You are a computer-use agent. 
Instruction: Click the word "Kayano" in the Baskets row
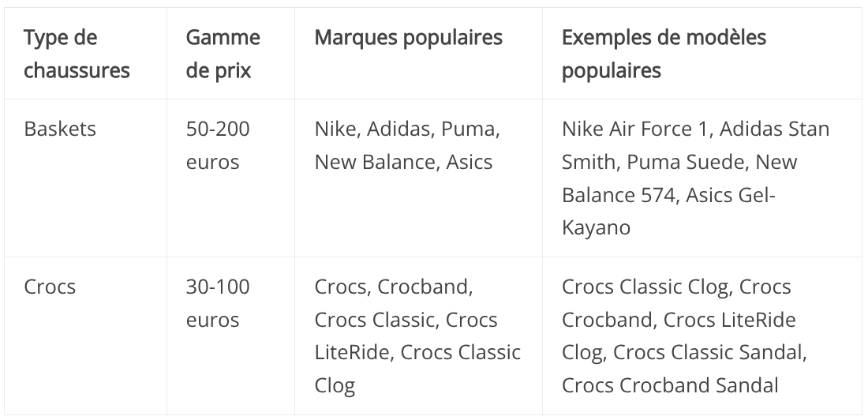[596, 227]
